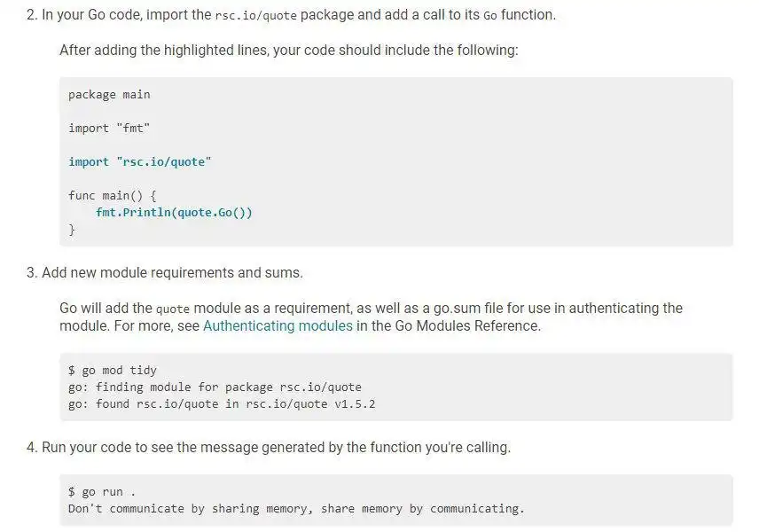Click the import "fmt" code line
The width and height of the screenshot is (759, 532).
tap(109, 128)
